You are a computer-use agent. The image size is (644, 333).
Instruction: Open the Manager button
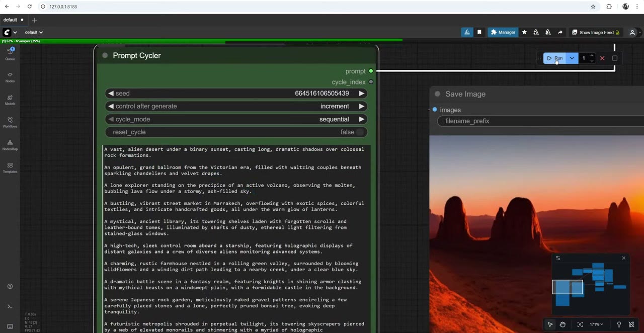coord(503,32)
